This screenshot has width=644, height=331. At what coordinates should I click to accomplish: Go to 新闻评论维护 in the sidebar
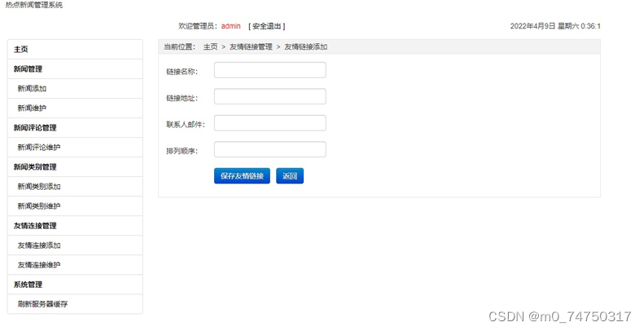click(39, 148)
